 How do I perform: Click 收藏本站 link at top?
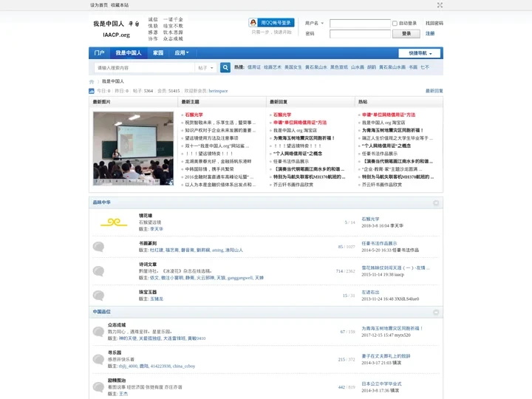tap(120, 5)
